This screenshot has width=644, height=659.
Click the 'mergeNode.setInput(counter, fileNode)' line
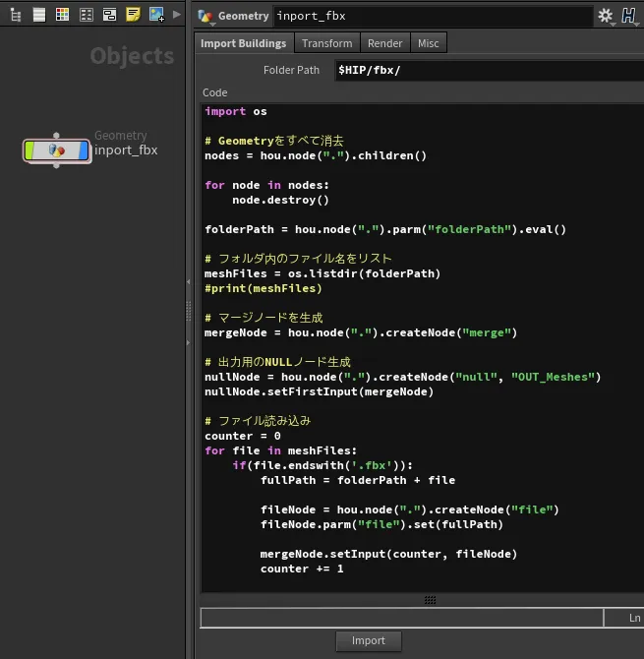388,554
